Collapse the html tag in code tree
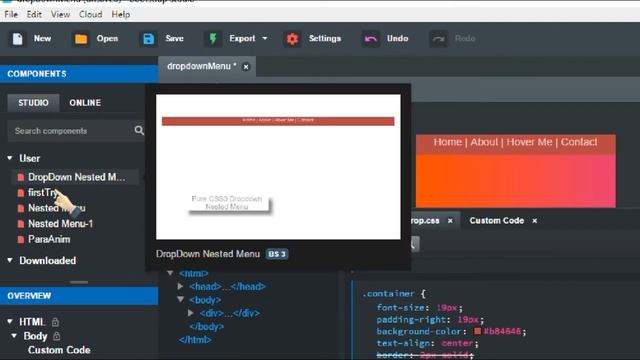 pyautogui.click(x=170, y=273)
